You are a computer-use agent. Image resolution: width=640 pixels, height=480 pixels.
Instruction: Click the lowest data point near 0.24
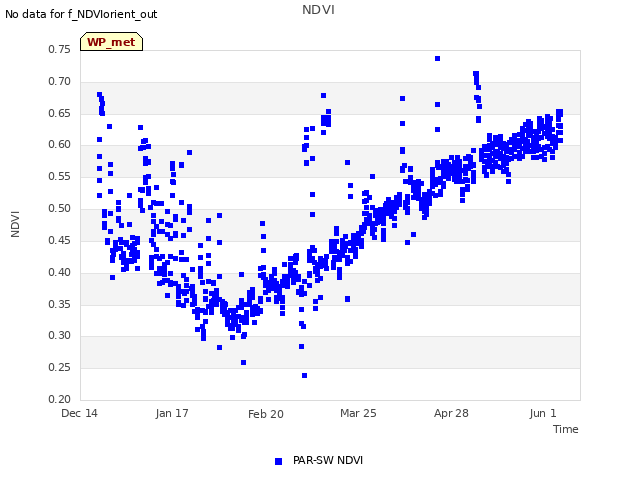[x=304, y=376]
